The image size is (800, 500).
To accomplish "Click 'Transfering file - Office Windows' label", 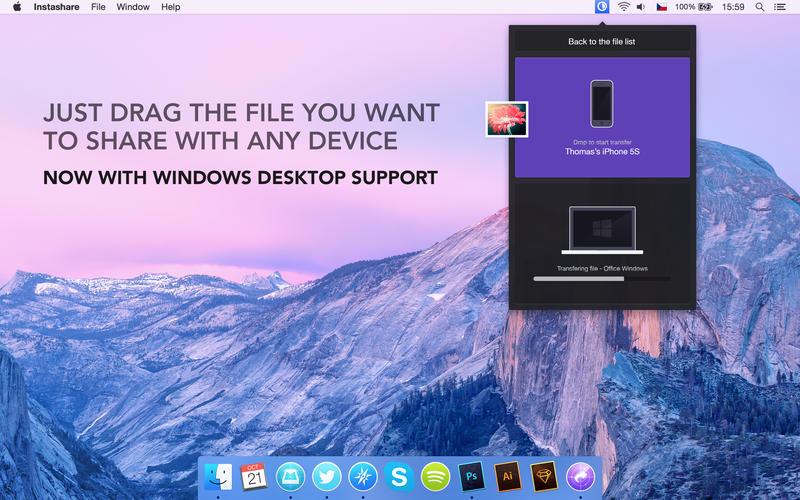I will pos(602,268).
